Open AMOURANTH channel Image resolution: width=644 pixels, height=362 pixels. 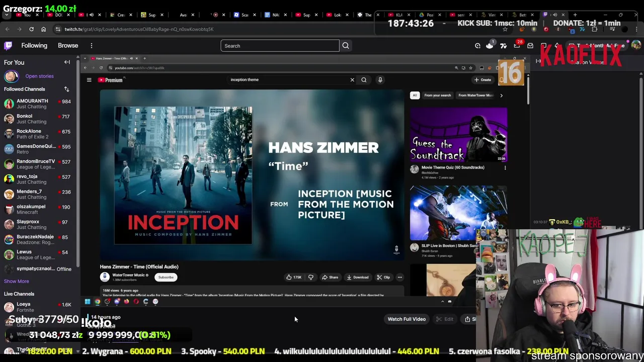(x=38, y=104)
